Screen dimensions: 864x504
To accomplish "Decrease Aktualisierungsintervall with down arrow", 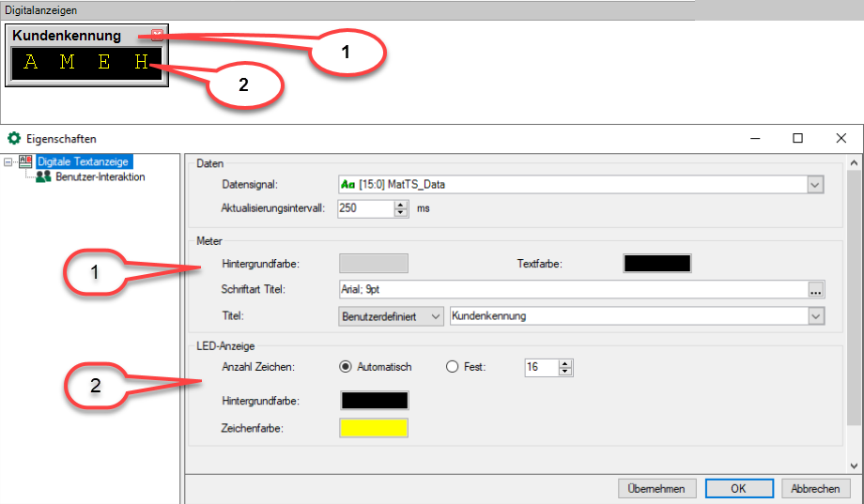I will [x=401, y=213].
